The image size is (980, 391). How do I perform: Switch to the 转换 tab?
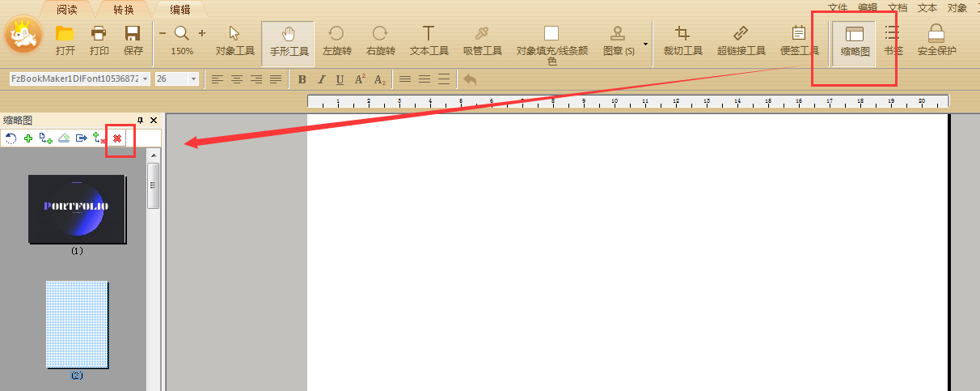pyautogui.click(x=124, y=10)
